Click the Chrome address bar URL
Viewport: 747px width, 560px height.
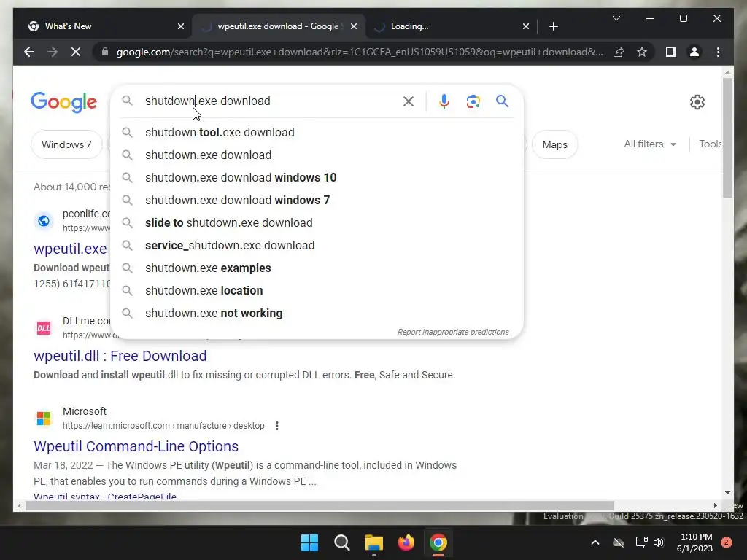click(360, 52)
